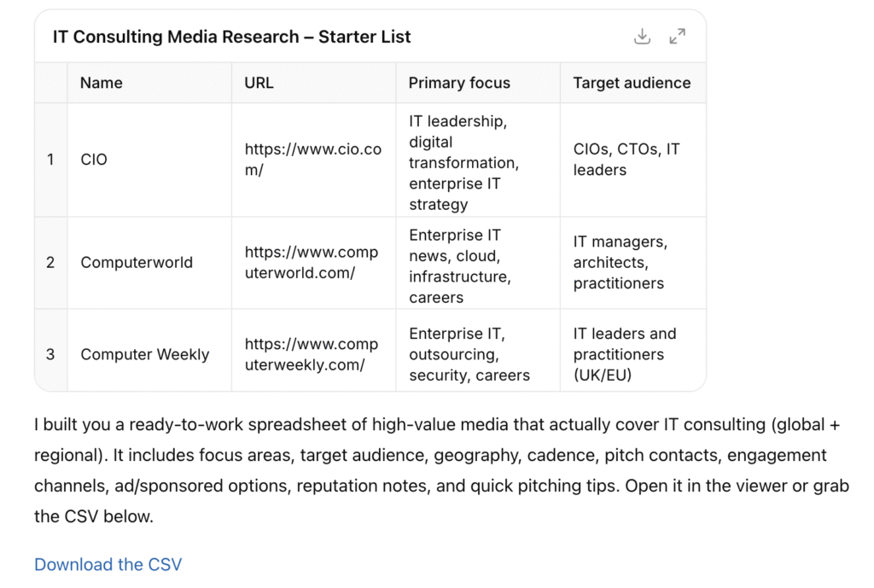The height and width of the screenshot is (588, 874).
Task: Select the Computer Weekly name cell
Action: coord(144,354)
